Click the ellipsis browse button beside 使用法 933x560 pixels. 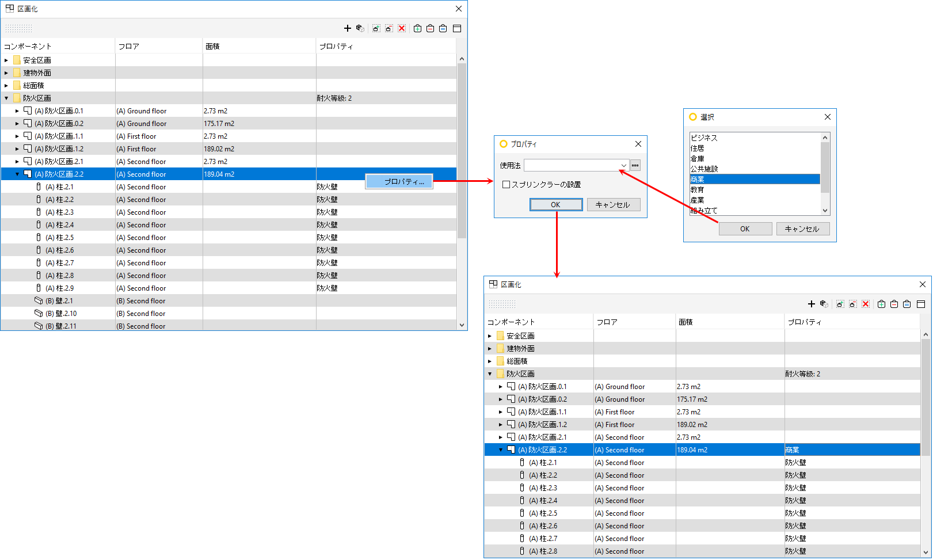(x=635, y=165)
